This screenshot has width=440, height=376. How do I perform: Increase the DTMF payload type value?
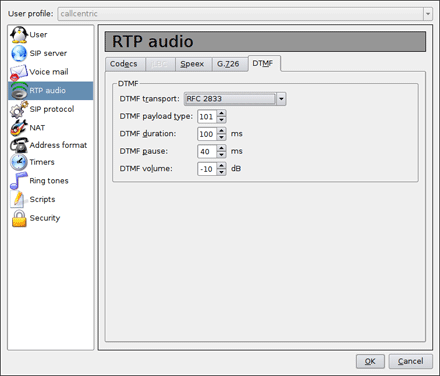click(x=222, y=113)
